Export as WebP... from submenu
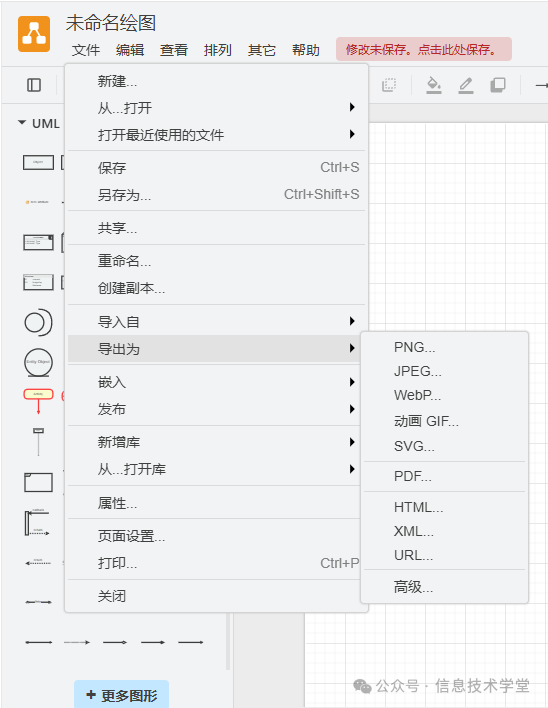Image resolution: width=548 pixels, height=708 pixels. click(445, 395)
